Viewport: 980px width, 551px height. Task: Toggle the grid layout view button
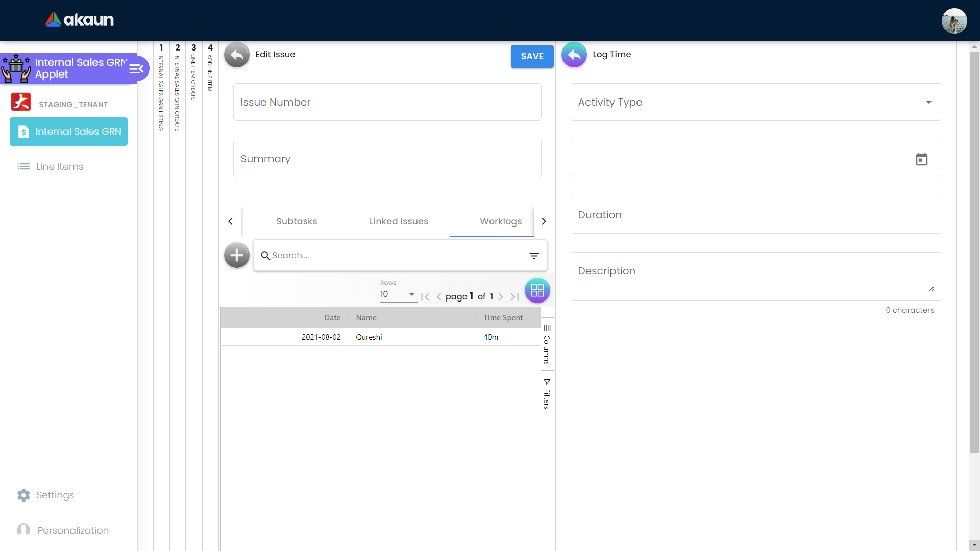click(x=537, y=291)
